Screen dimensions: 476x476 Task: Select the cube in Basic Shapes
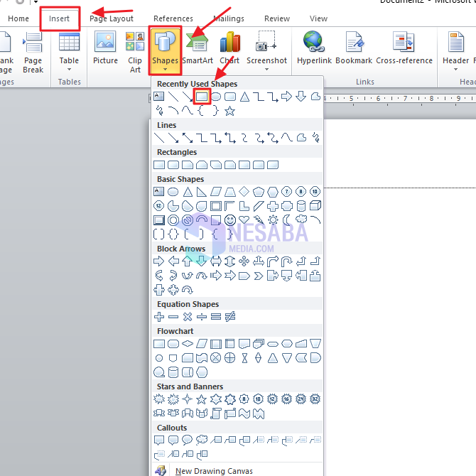(315, 206)
